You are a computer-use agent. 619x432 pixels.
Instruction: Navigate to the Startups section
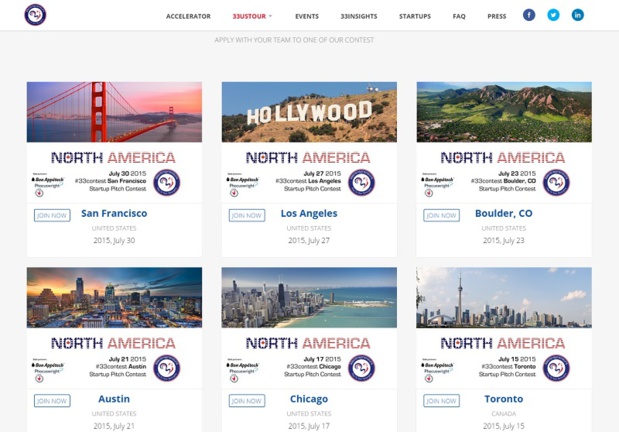415,17
